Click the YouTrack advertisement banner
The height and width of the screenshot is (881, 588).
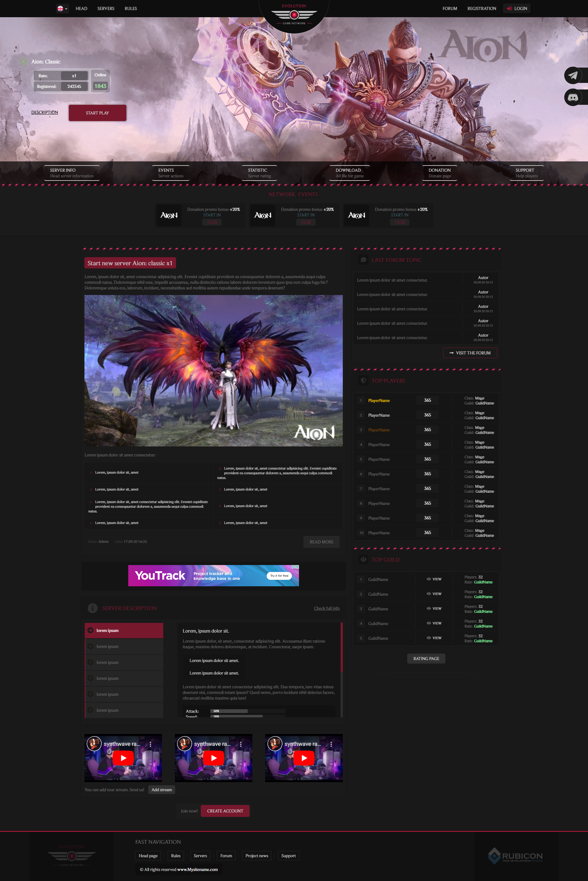[213, 576]
